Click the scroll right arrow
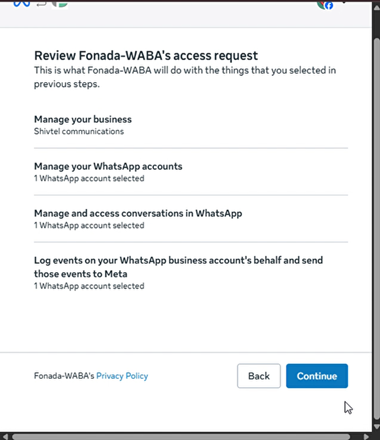 pos(366,436)
